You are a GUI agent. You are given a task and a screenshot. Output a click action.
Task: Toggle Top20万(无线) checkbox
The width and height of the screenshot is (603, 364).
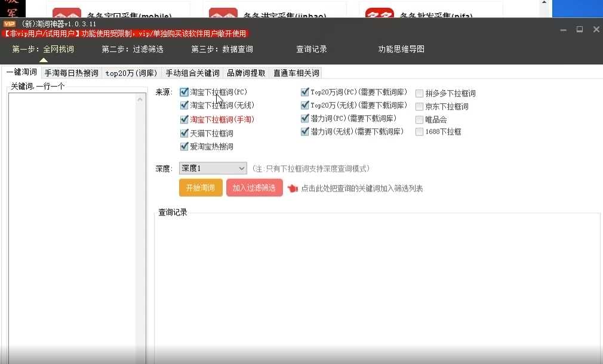point(305,105)
